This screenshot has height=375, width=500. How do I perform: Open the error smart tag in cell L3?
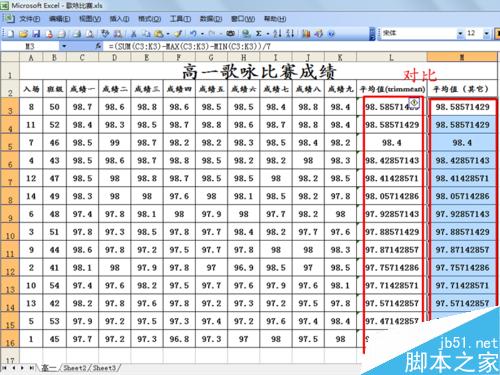[414, 102]
